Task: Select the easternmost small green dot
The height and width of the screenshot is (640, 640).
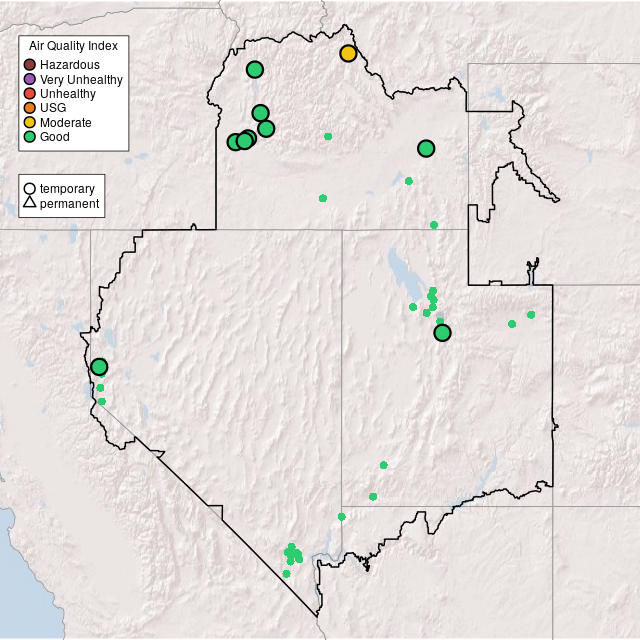Action: 531,315
